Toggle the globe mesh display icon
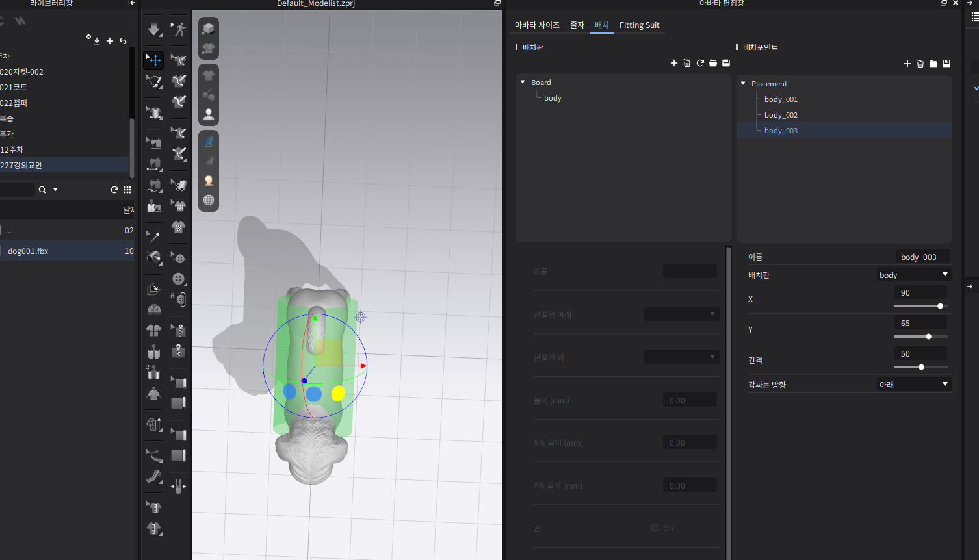 tap(209, 200)
